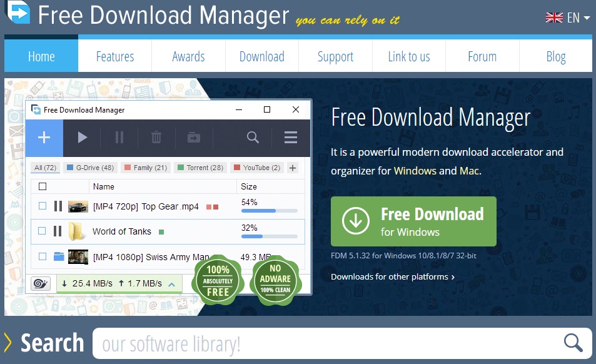Select the Family (21) tag
This screenshot has height=364, width=596.
(x=146, y=168)
